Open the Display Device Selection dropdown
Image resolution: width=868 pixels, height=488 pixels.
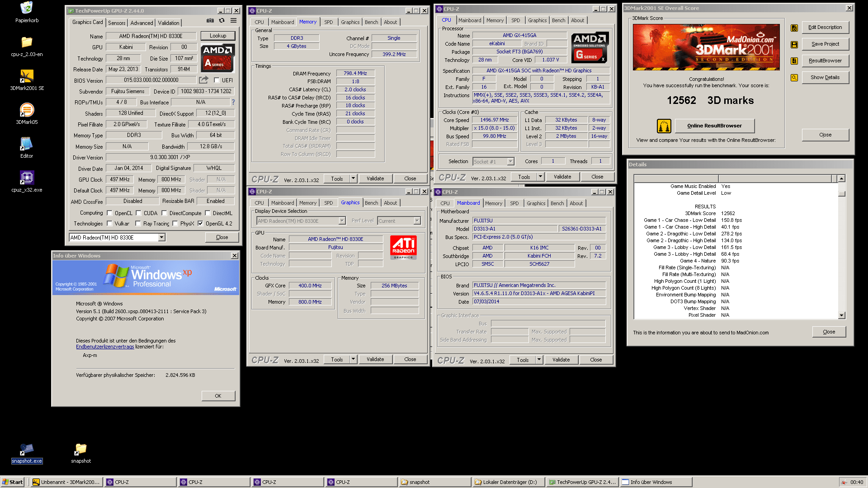(342, 221)
